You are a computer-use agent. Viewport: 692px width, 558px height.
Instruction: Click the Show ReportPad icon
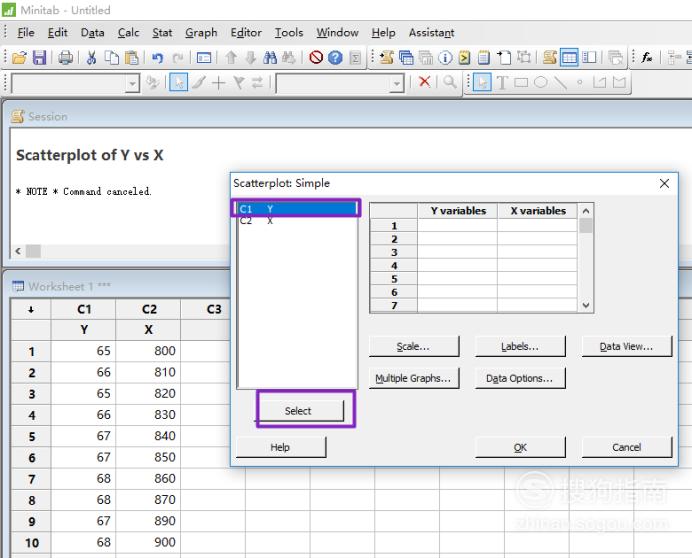(484, 57)
